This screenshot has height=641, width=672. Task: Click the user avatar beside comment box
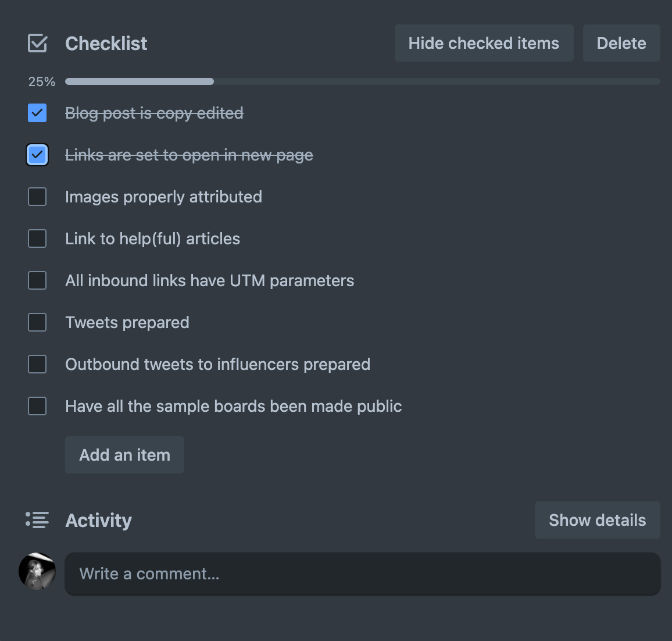[x=37, y=571]
